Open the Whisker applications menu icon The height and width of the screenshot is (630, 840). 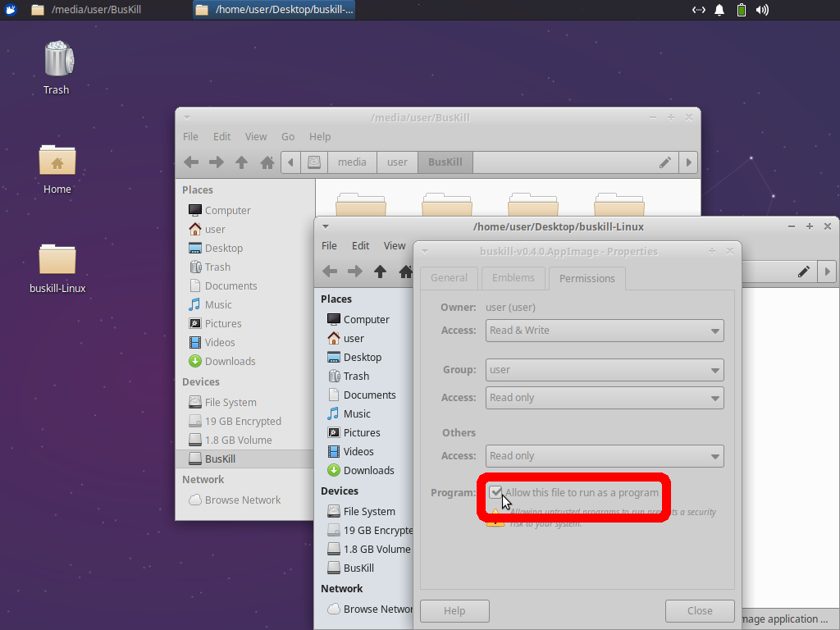10,10
